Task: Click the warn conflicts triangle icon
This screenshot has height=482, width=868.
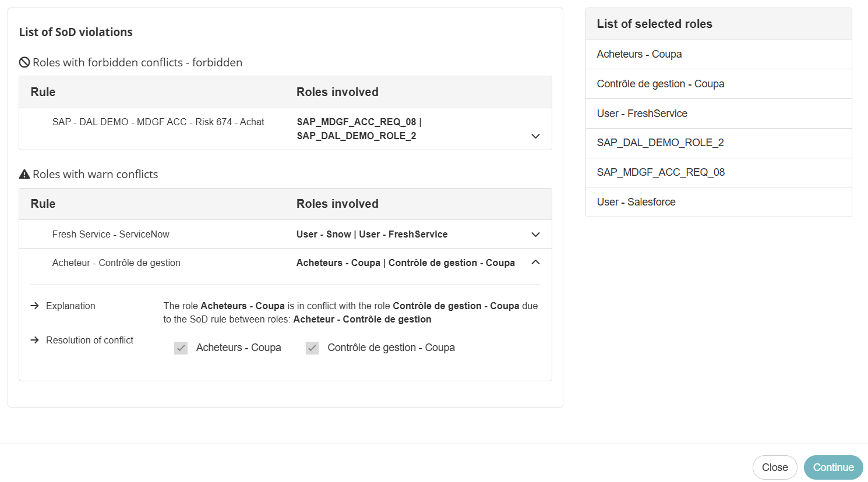Action: click(x=24, y=175)
